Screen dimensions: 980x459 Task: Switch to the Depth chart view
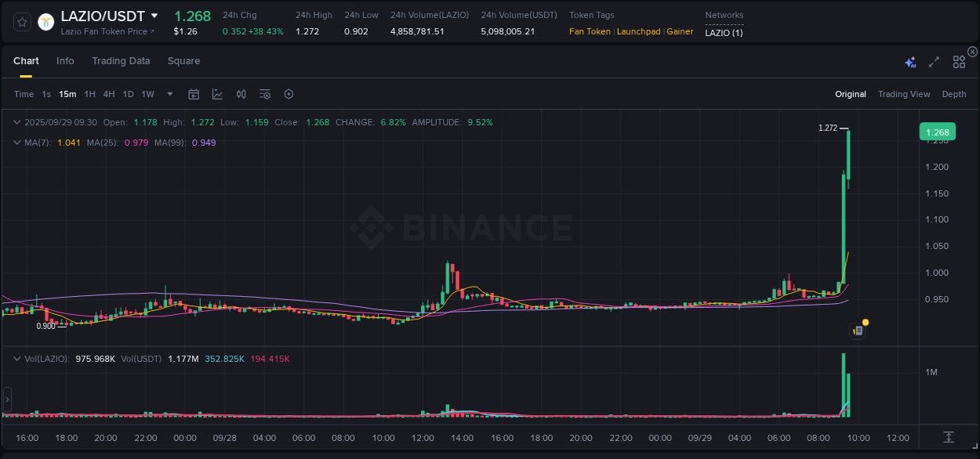coord(953,94)
